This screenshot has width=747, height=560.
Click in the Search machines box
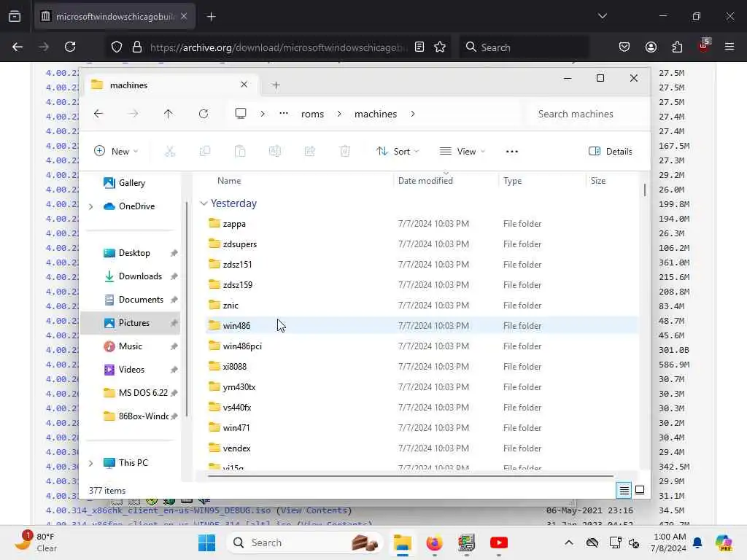587,114
